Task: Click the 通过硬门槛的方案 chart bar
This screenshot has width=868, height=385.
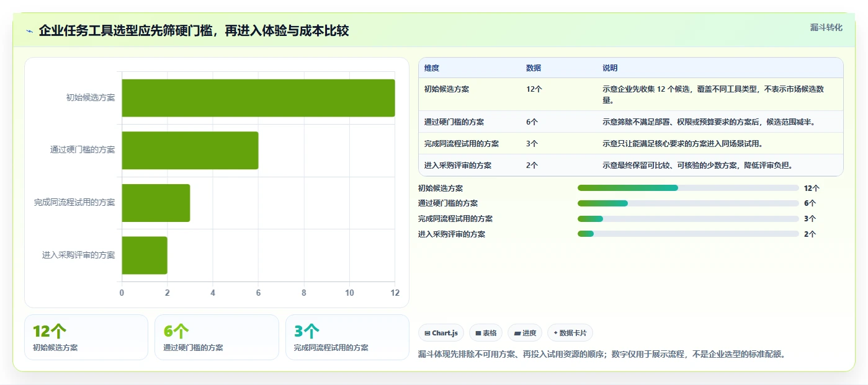Action: pos(190,150)
